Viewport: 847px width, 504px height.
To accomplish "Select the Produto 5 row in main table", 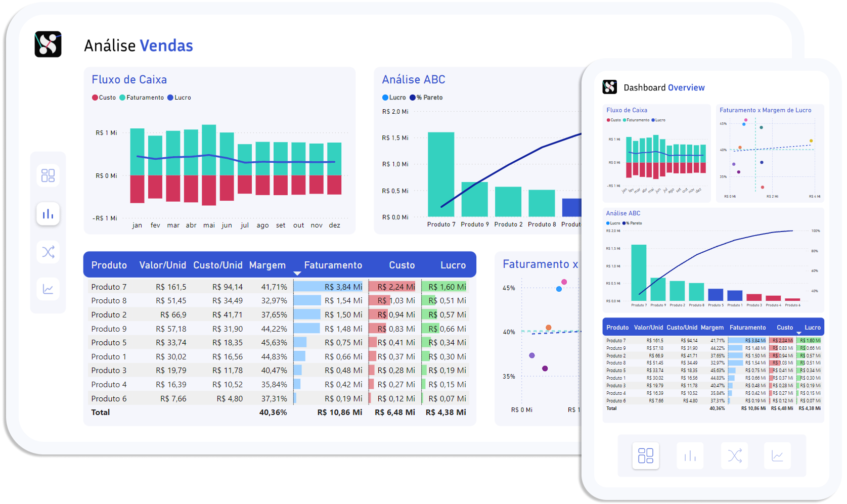I will point(280,342).
